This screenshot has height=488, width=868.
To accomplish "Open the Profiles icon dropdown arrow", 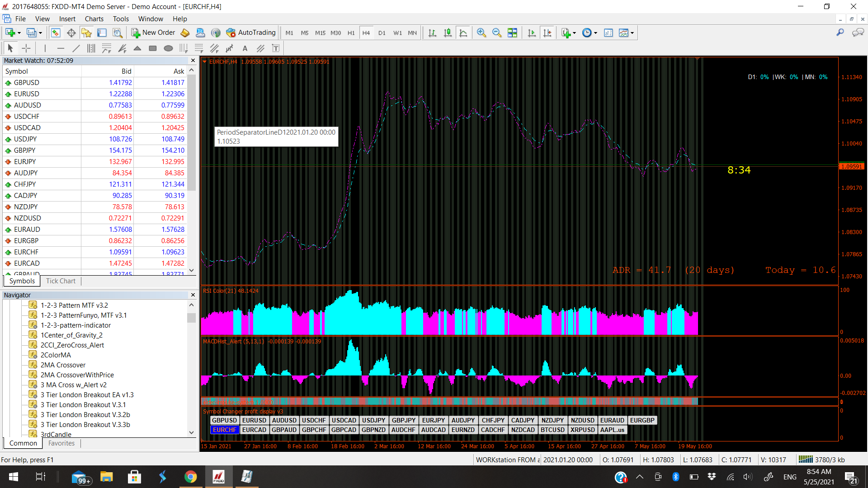I will (40, 33).
